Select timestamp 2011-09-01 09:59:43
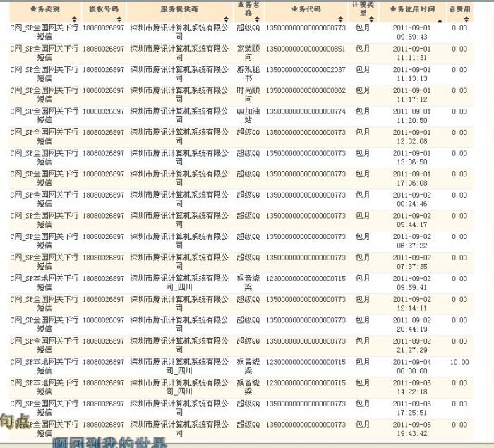 (x=412, y=32)
